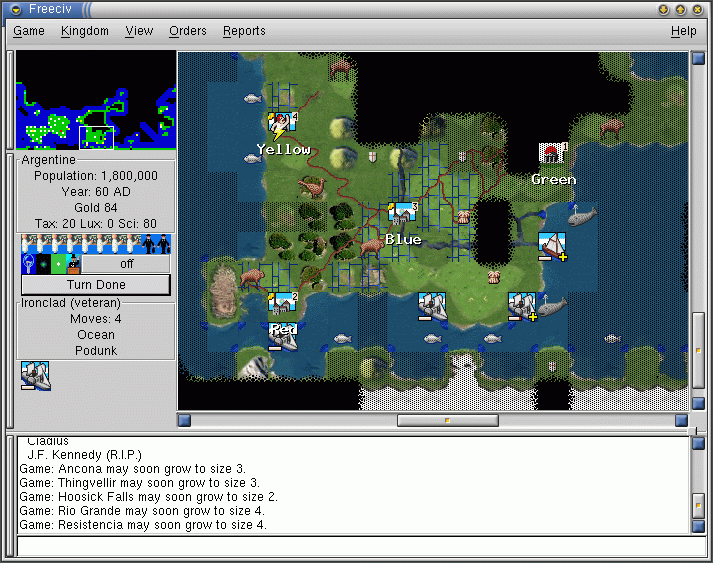Click the 'Gold 84' text
This screenshot has height=563, width=713.
click(96, 208)
